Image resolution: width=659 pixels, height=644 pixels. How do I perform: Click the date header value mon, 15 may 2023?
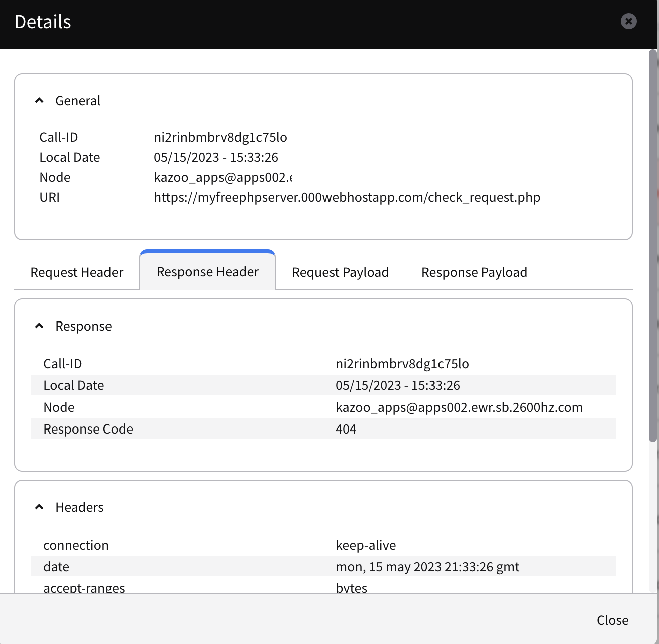tap(427, 567)
